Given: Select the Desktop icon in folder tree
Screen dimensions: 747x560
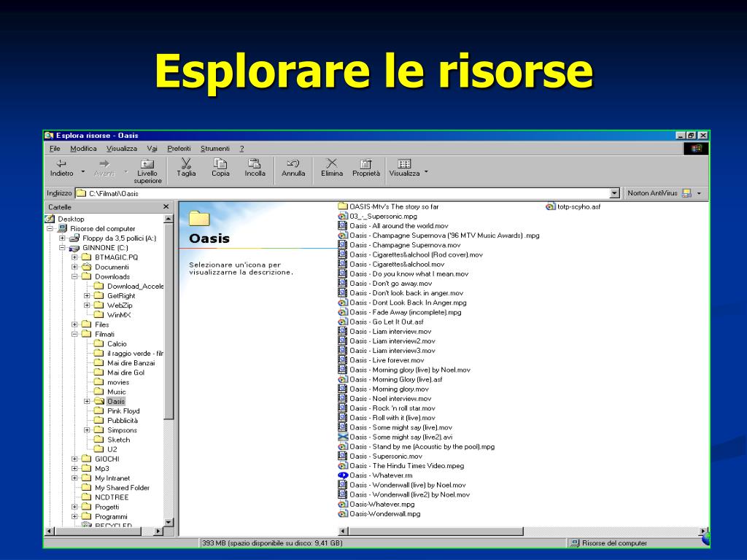Looking at the screenshot, I should point(50,219).
